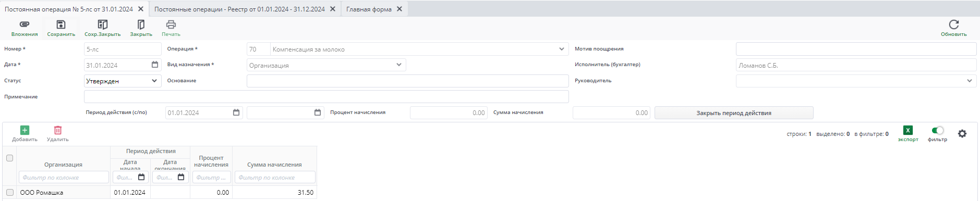This screenshot has height=201, width=980.
Task: Export table to Excel via экспорт icon
Action: click(x=908, y=130)
